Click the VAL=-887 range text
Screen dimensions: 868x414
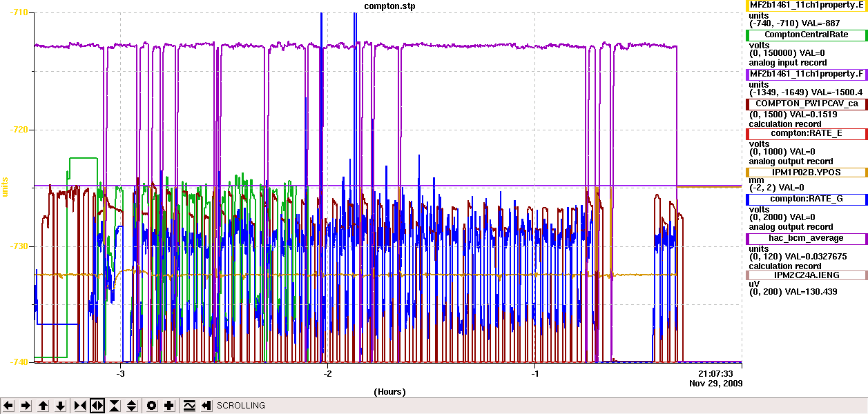pos(794,23)
